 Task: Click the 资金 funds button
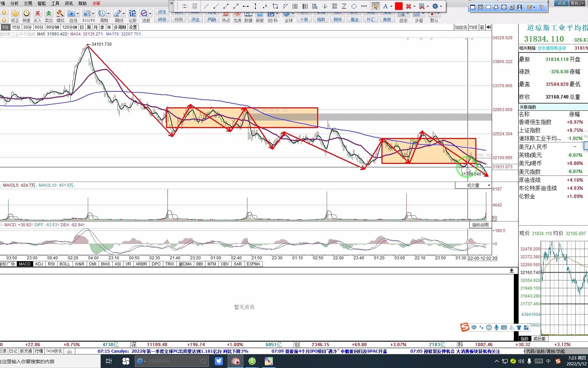point(195,20)
